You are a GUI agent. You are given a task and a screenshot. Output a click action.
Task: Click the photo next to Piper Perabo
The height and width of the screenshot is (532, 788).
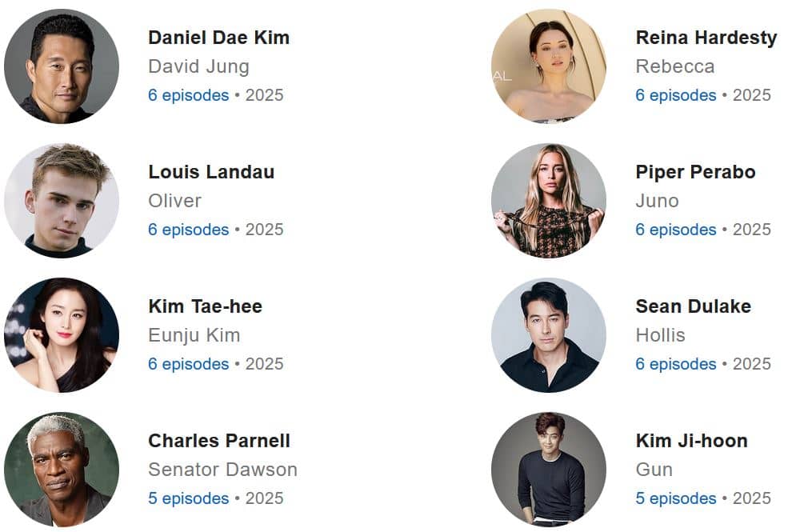pos(549,201)
